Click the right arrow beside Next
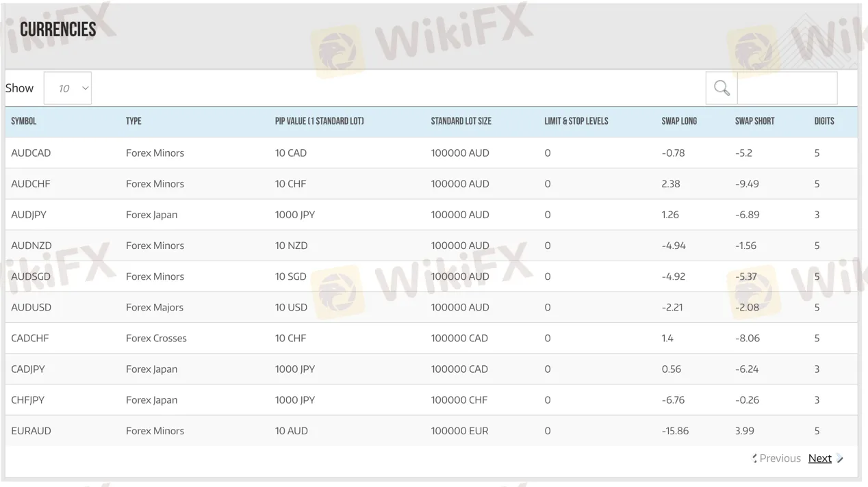868x487 pixels. tap(840, 458)
